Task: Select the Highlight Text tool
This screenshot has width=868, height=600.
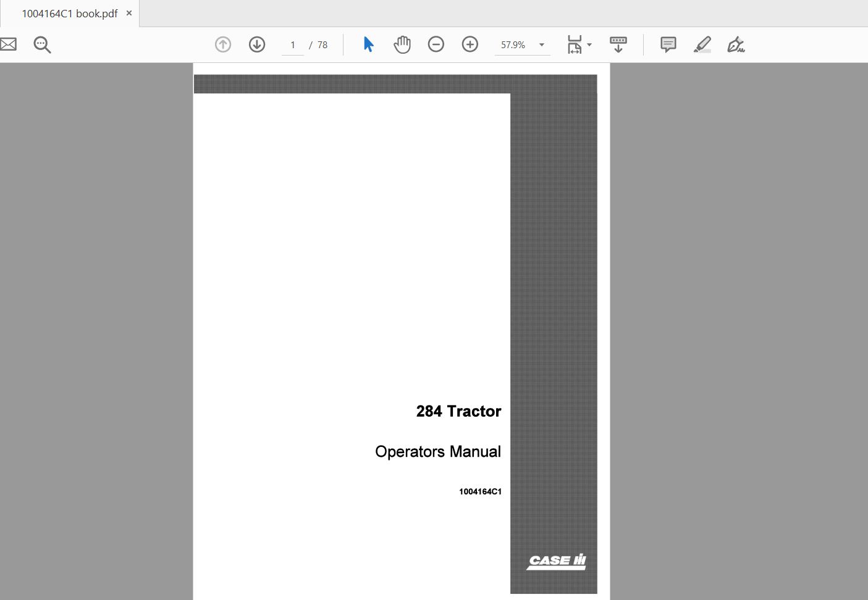Action: pos(702,44)
